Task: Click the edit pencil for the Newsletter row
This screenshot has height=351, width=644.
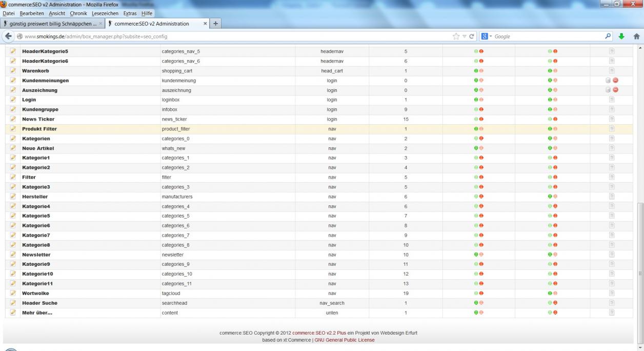Action: click(x=13, y=255)
